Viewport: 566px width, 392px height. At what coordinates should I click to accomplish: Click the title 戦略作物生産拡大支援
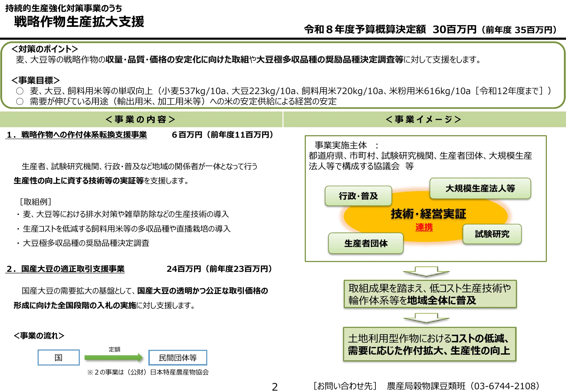(79, 22)
